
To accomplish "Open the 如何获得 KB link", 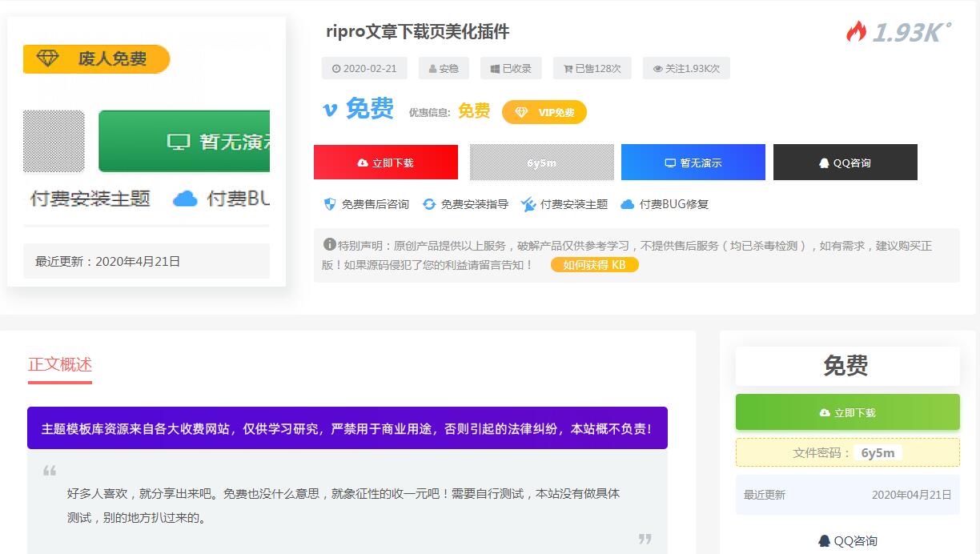I will point(594,264).
